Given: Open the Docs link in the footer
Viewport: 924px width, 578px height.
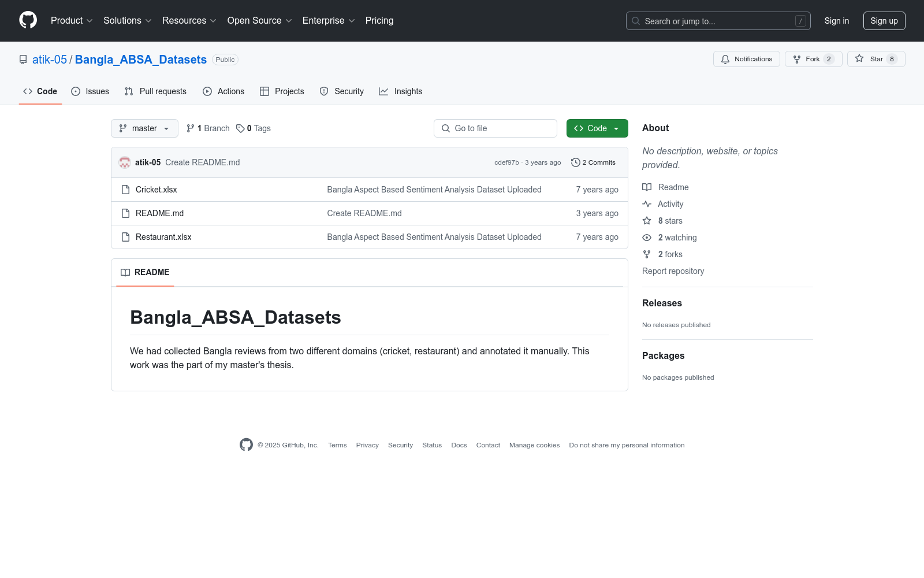Looking at the screenshot, I should tap(459, 445).
